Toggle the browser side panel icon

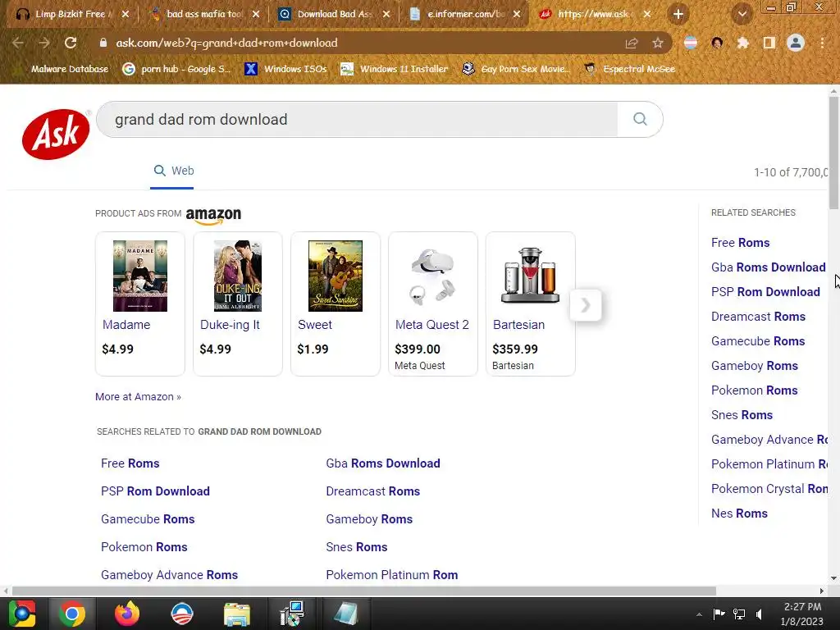click(x=769, y=43)
